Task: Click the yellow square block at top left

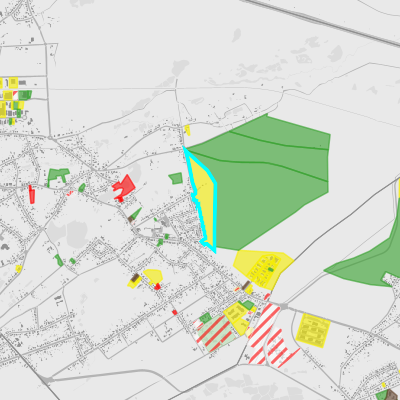Action: [13, 82]
